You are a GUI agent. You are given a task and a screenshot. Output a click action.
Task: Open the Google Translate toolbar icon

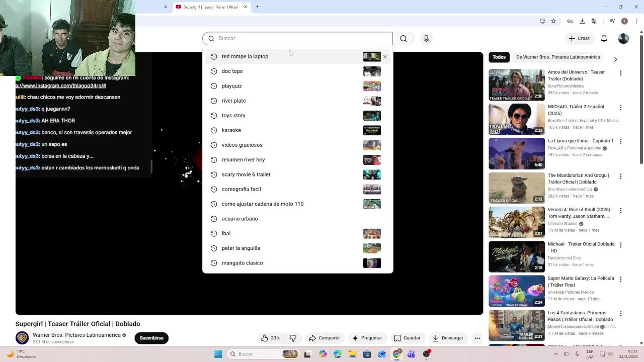click(594, 21)
